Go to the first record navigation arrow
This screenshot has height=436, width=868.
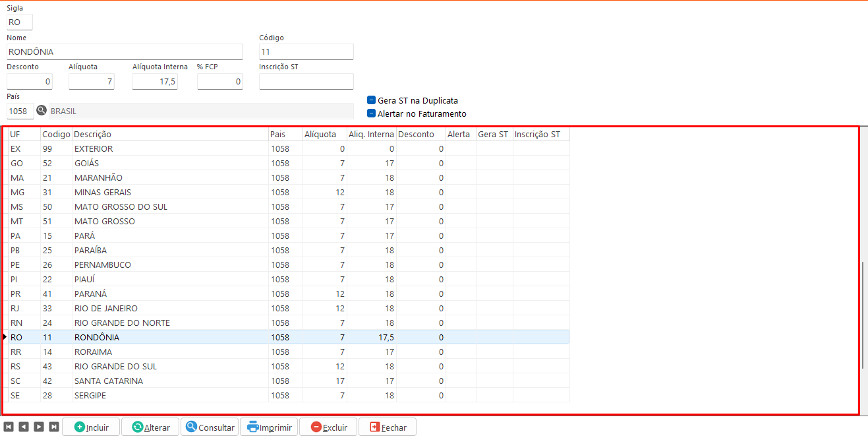point(9,427)
